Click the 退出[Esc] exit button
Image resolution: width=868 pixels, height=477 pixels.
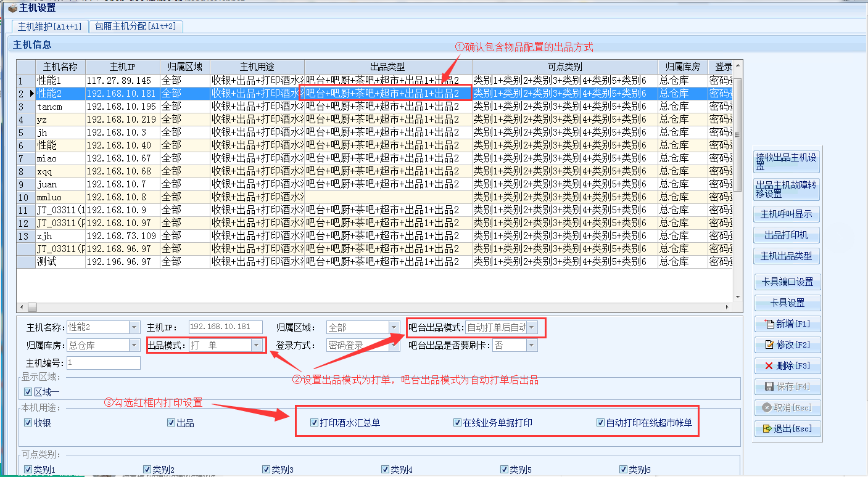coord(787,428)
